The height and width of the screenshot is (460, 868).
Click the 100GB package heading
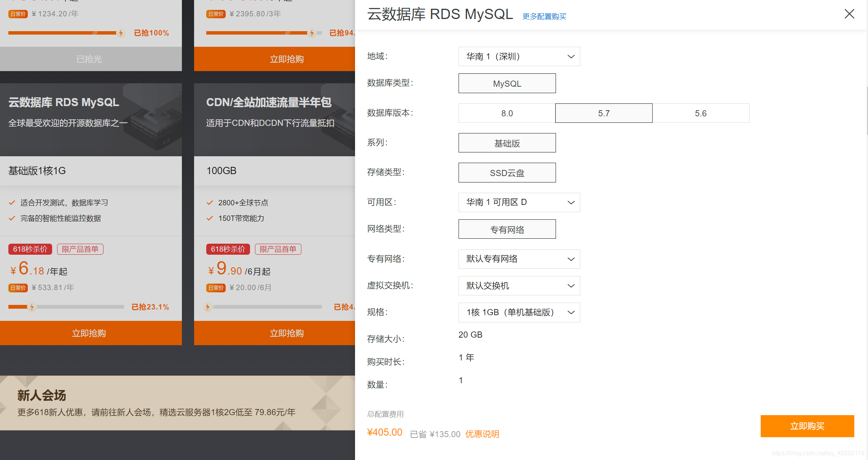(x=221, y=171)
